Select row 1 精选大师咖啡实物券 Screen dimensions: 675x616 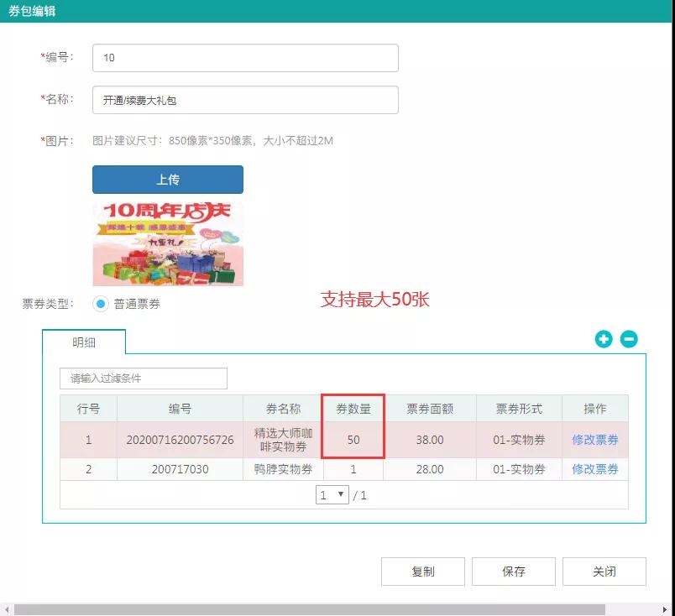point(283,440)
